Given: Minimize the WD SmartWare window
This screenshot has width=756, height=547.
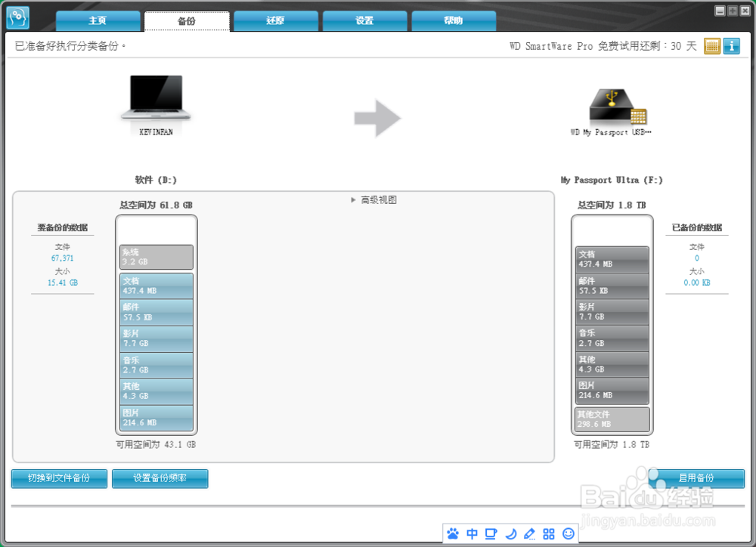Looking at the screenshot, I should click(x=720, y=11).
